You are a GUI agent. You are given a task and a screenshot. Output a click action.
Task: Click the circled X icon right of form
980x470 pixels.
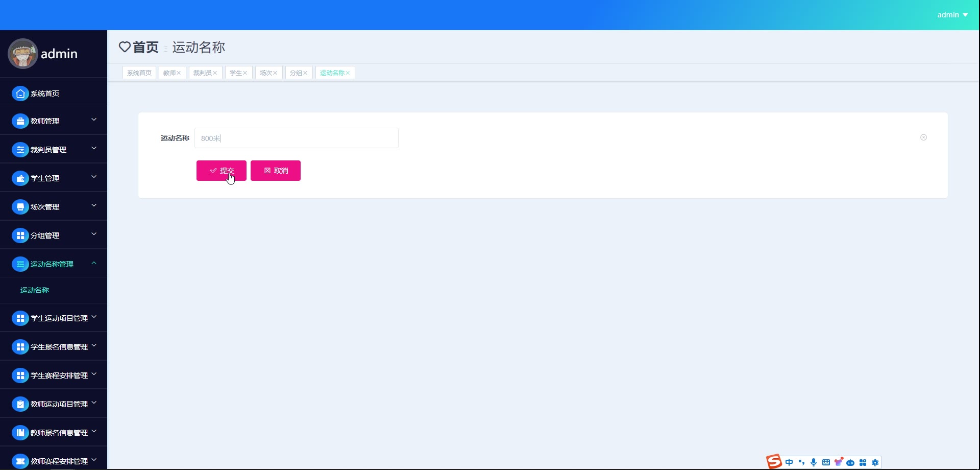(x=923, y=137)
